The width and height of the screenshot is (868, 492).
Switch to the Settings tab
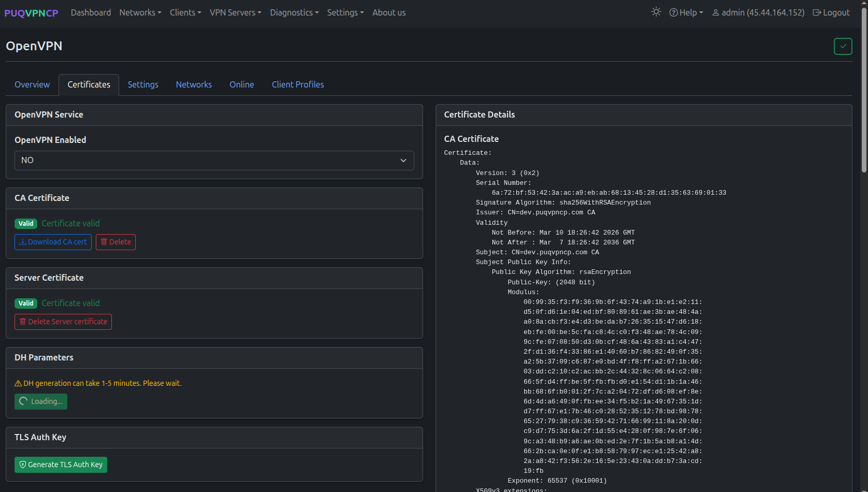click(143, 84)
